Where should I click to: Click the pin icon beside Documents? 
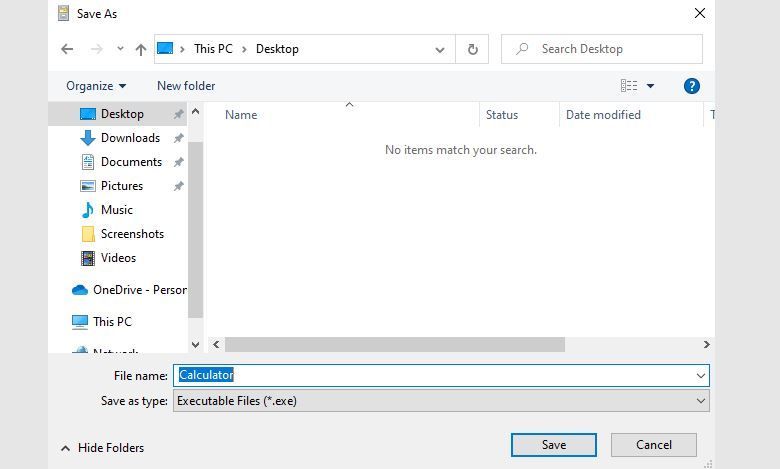(179, 162)
